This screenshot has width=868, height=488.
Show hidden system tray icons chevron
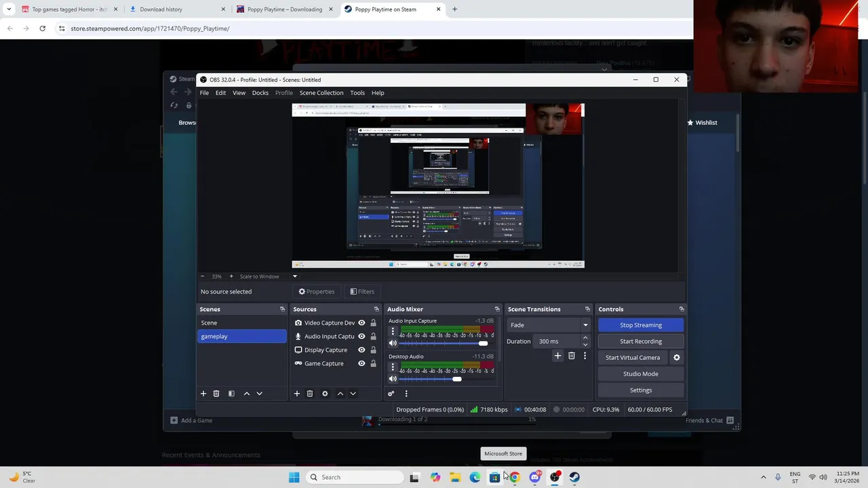763,477
